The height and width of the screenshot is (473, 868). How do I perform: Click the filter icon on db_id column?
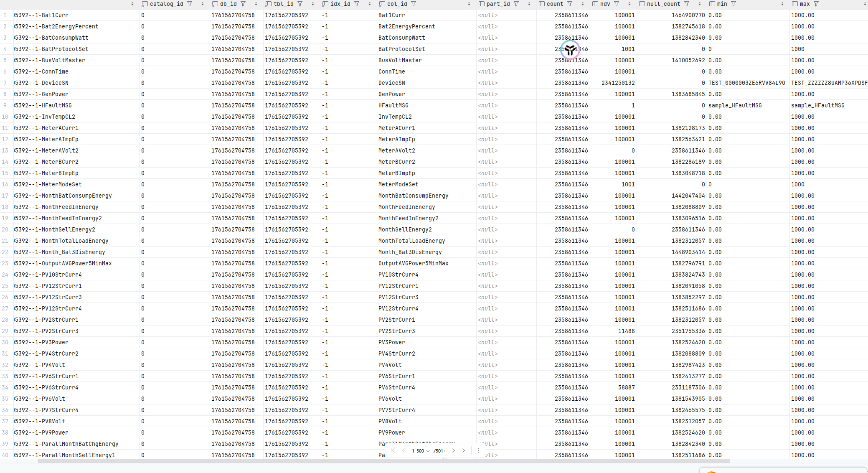pyautogui.click(x=243, y=4)
